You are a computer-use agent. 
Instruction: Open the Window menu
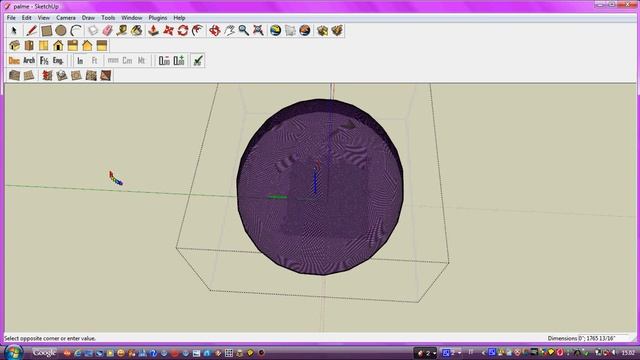pos(132,18)
